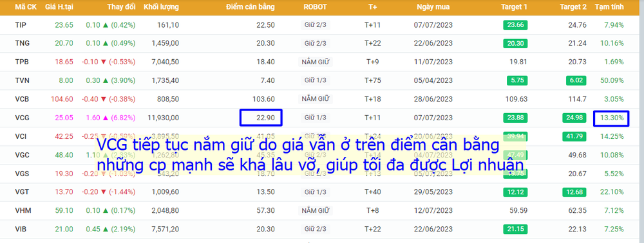Image resolution: width=644 pixels, height=243 pixels.
Task: Click VCG estimated profit 13.30%
Action: click(612, 118)
